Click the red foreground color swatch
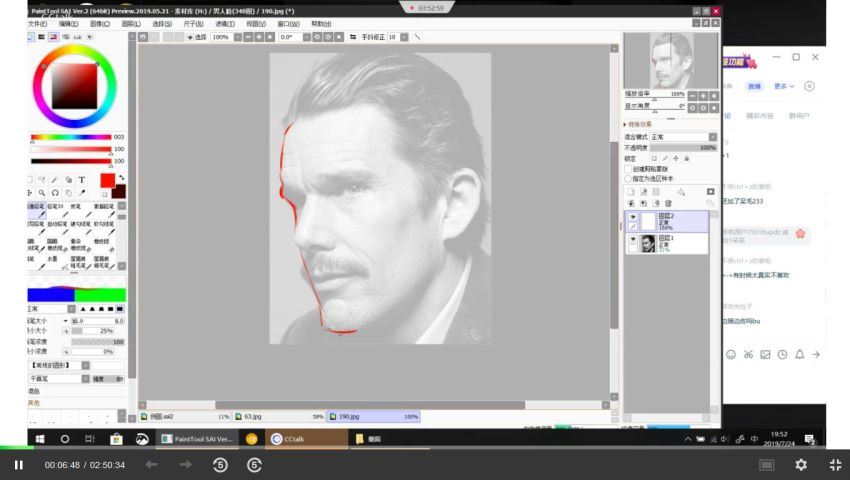The height and width of the screenshot is (480, 850). [x=107, y=181]
